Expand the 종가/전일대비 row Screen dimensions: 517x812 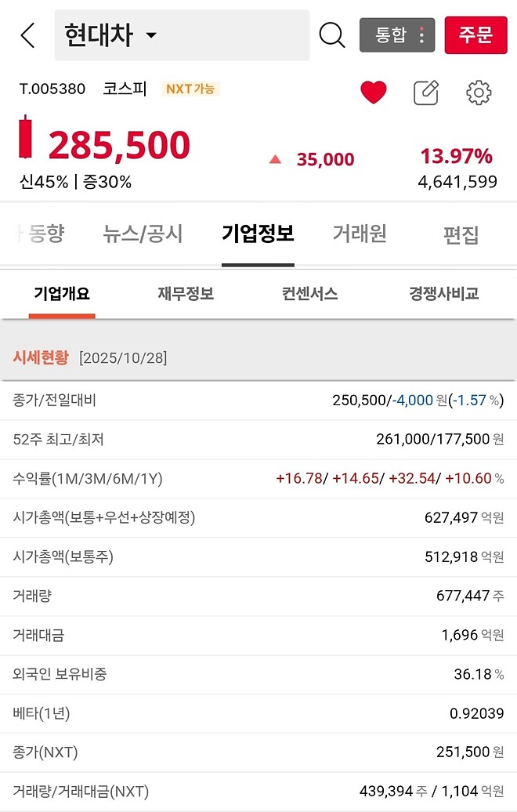click(258, 401)
